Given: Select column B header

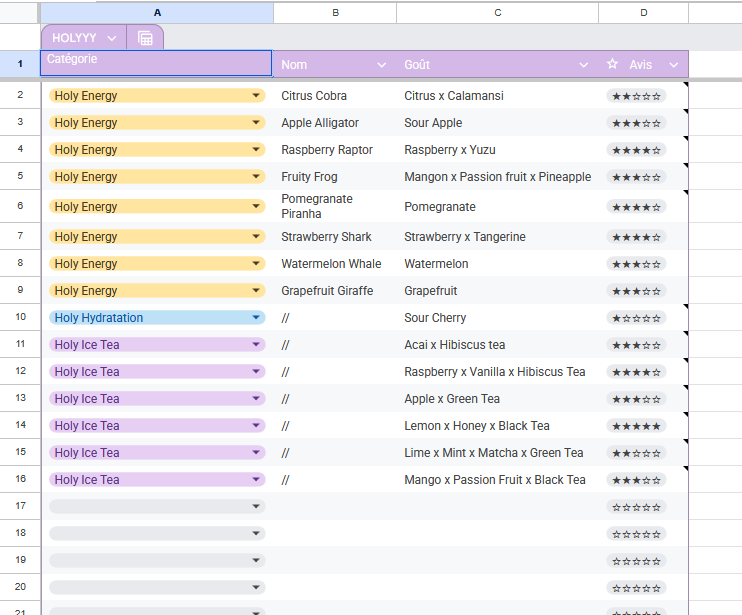Looking at the screenshot, I should coord(335,13).
